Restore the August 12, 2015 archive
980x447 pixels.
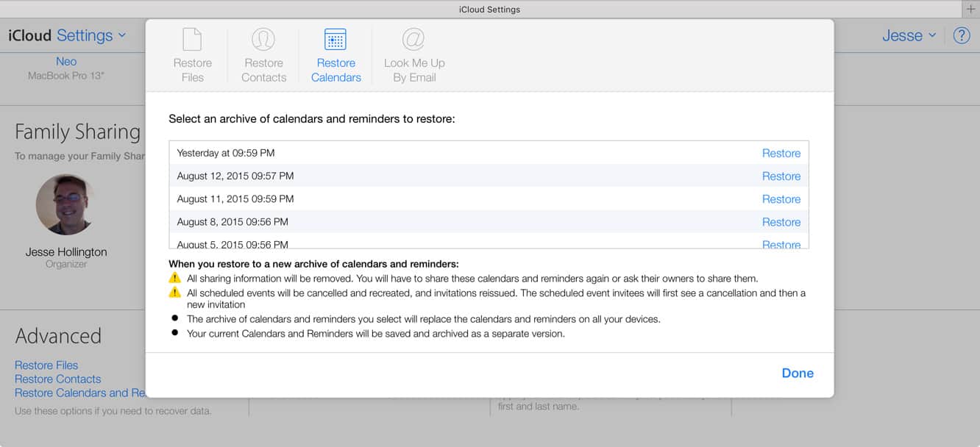[781, 176]
